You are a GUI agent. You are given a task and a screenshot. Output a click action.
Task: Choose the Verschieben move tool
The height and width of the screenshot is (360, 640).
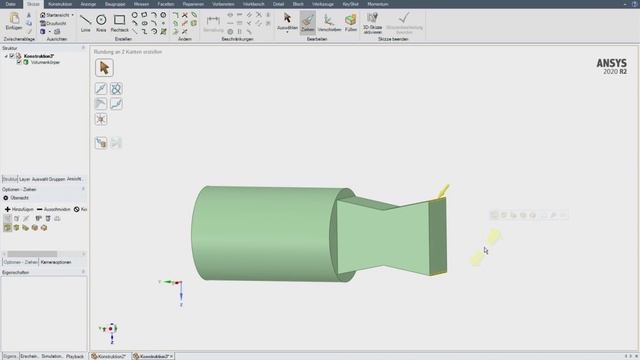[x=329, y=22]
